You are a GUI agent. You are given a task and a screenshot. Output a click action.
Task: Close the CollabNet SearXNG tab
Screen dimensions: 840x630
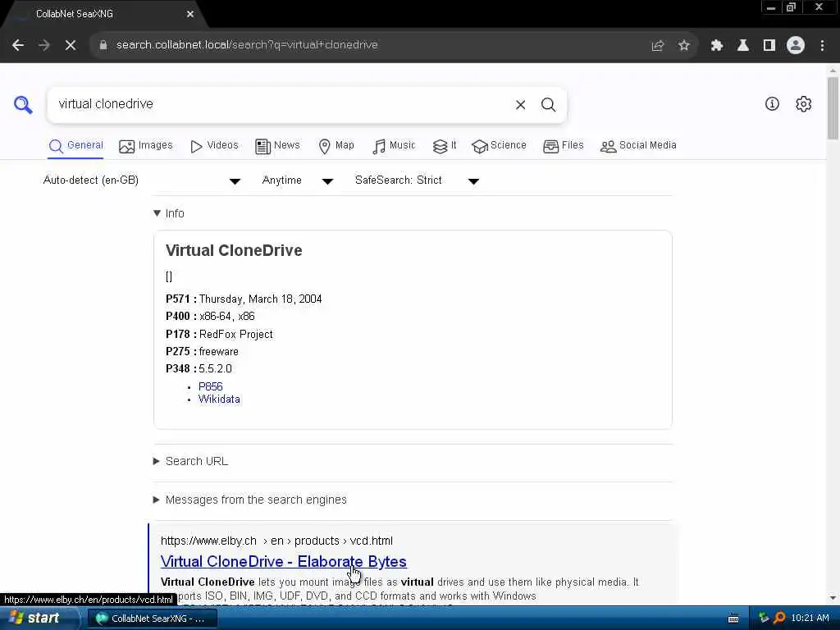(x=190, y=14)
